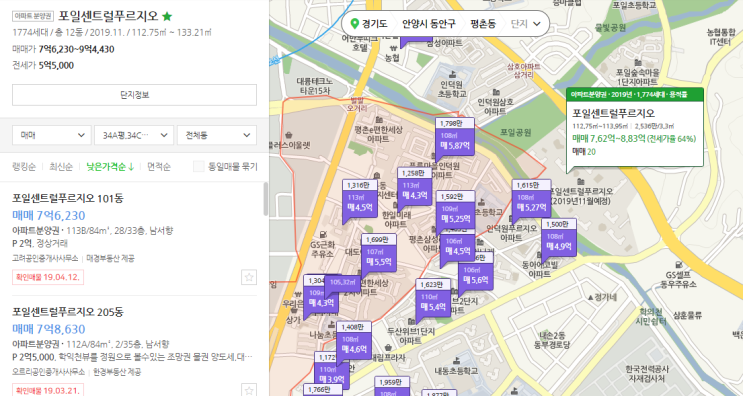
Task: Open the 34A평,34C area type dropdown
Action: [134, 135]
